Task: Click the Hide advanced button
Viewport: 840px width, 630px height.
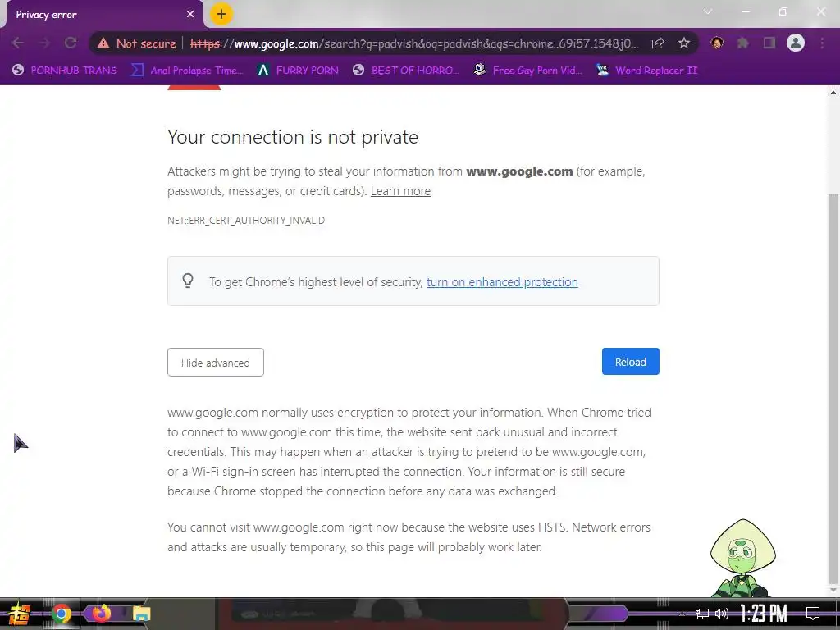Action: [x=216, y=362]
